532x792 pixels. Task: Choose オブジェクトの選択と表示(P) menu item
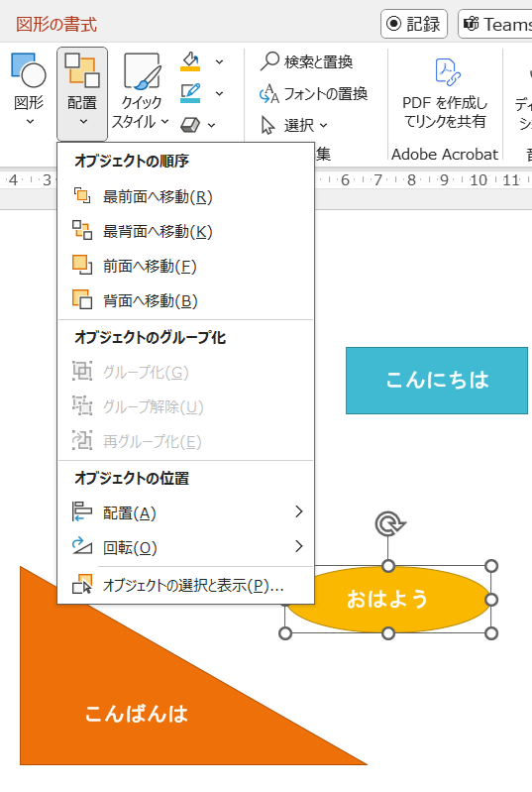pyautogui.click(x=185, y=586)
